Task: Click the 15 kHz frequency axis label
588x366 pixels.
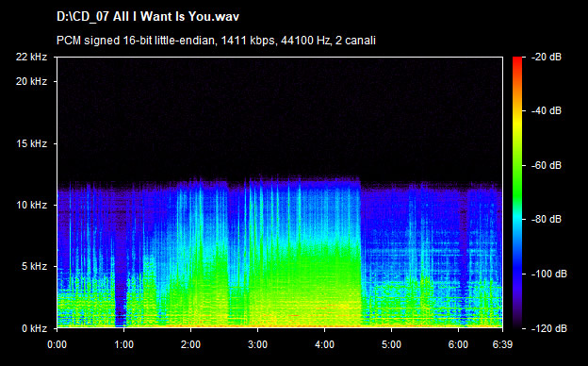Action: pyautogui.click(x=31, y=143)
